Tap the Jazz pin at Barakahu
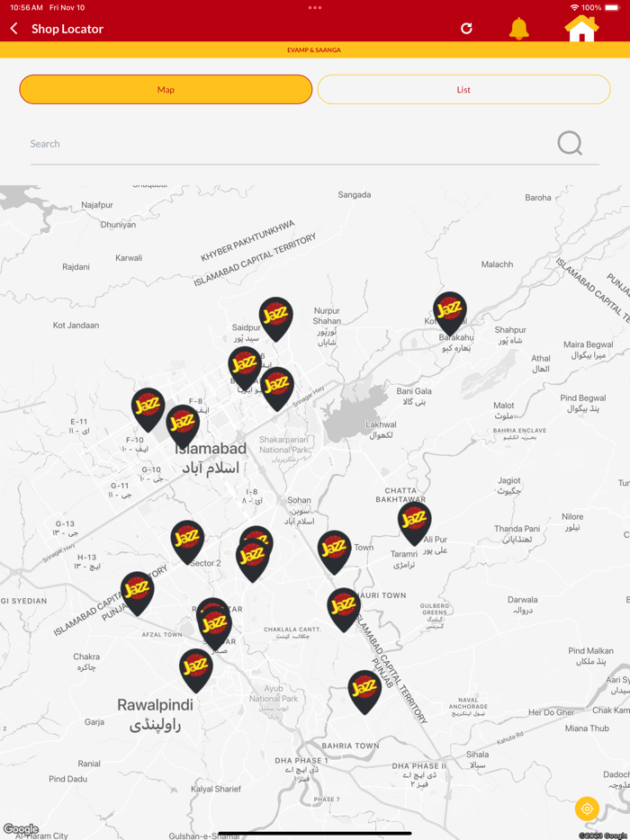The width and height of the screenshot is (630, 840). tap(449, 313)
